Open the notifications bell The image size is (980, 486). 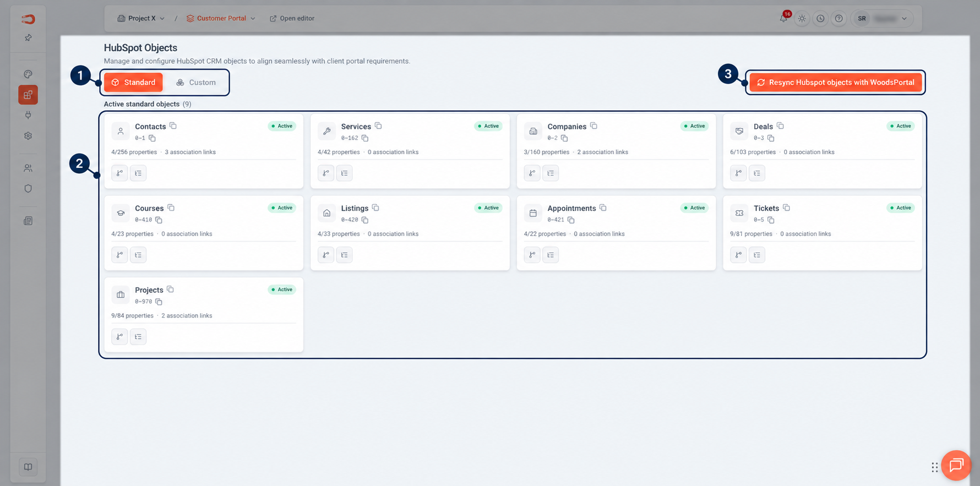click(783, 18)
